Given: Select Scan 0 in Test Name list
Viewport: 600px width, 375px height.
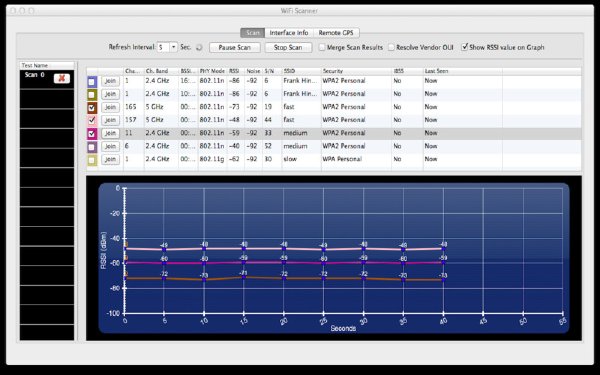Looking at the screenshot, I should 47,79.
